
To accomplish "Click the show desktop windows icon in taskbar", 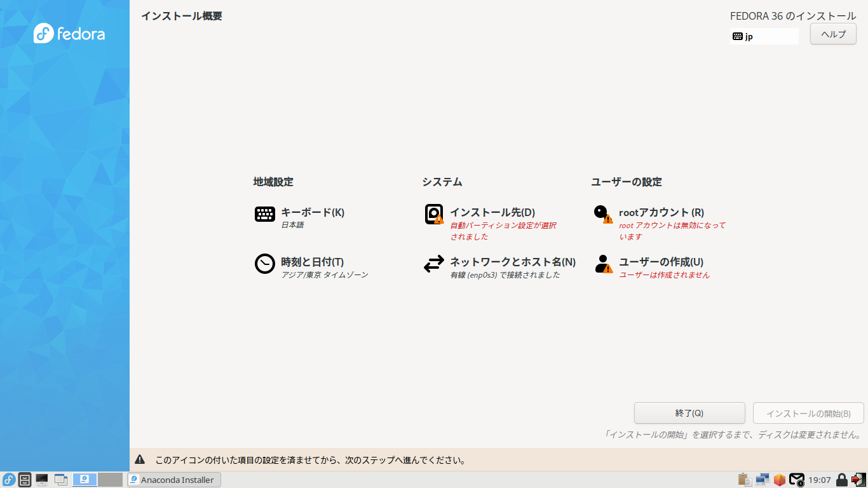I will pyautogui.click(x=61, y=480).
